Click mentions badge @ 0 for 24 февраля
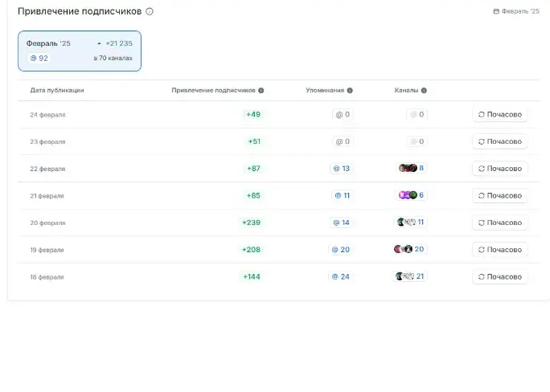Screen dimensions: 550x392 pos(343,115)
